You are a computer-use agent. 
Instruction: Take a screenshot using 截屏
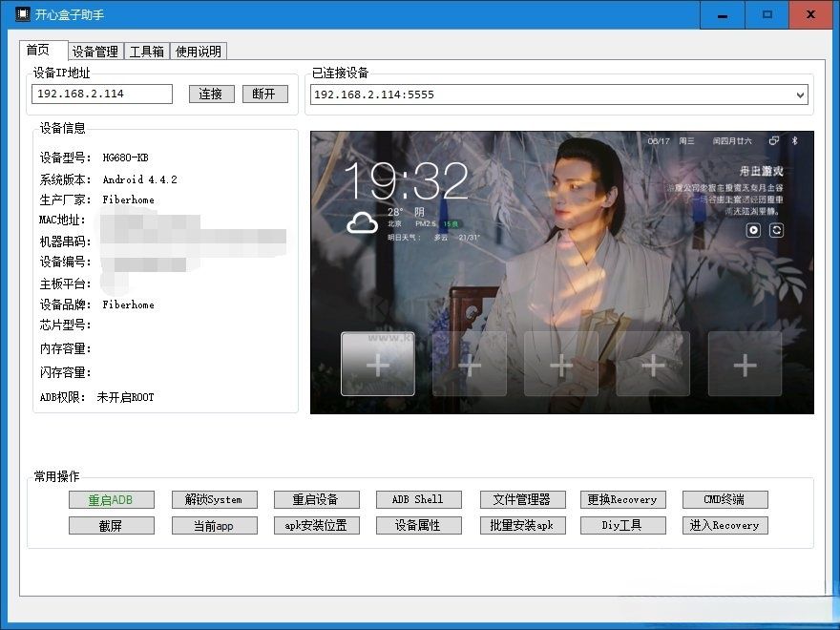pos(111,525)
